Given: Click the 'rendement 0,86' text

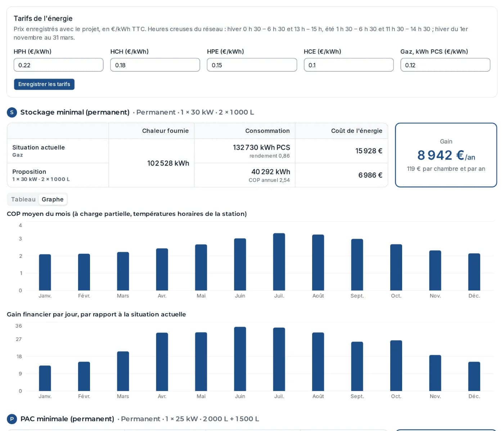Looking at the screenshot, I should click(270, 156).
